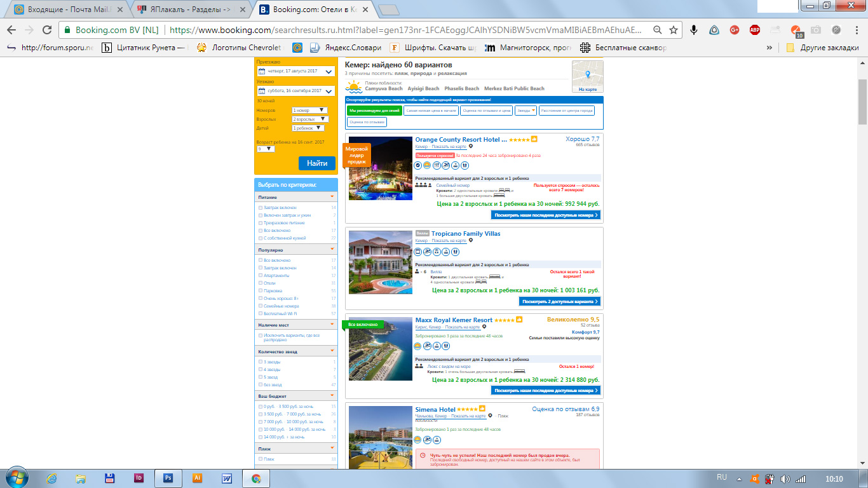Sort by 'Самая низкая цена в начале'
Viewport: 868px width, 488px height.
431,111
